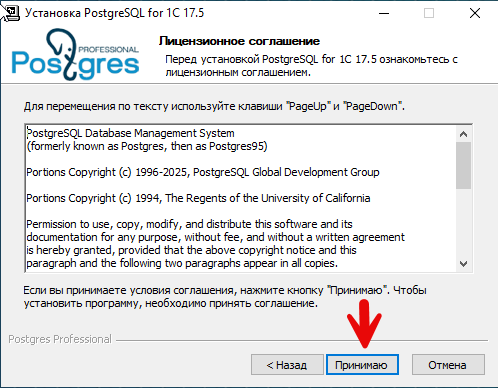The image size is (498, 388).
Task: Go back with the "< Назад" button
Action: (x=287, y=365)
